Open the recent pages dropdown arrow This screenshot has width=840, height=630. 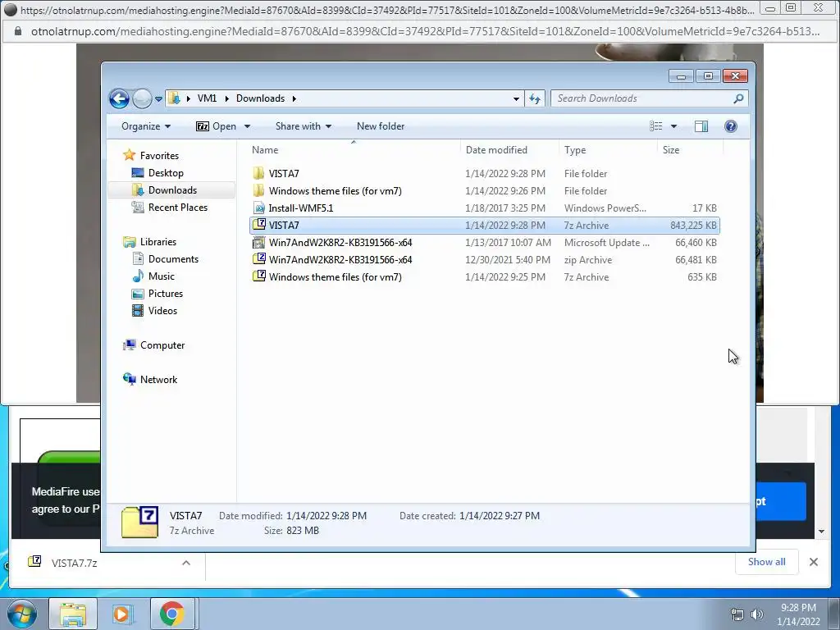[x=158, y=99]
